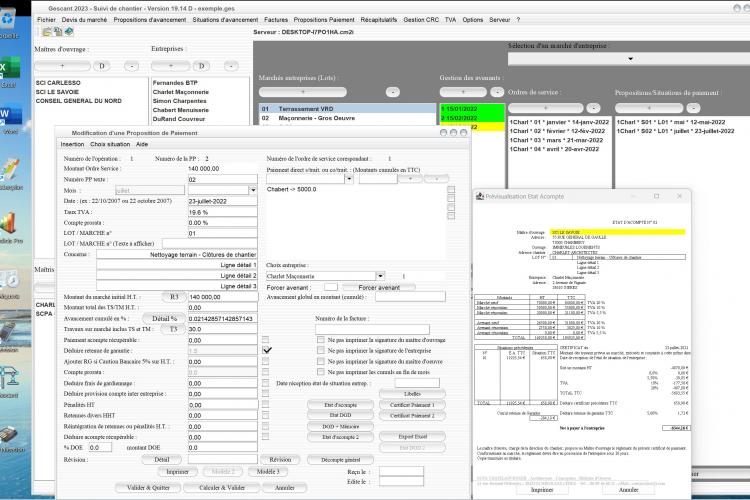Click the copy documents toolbar icon
This screenshot has height=500, width=750.
pyautogui.click(x=58, y=32)
